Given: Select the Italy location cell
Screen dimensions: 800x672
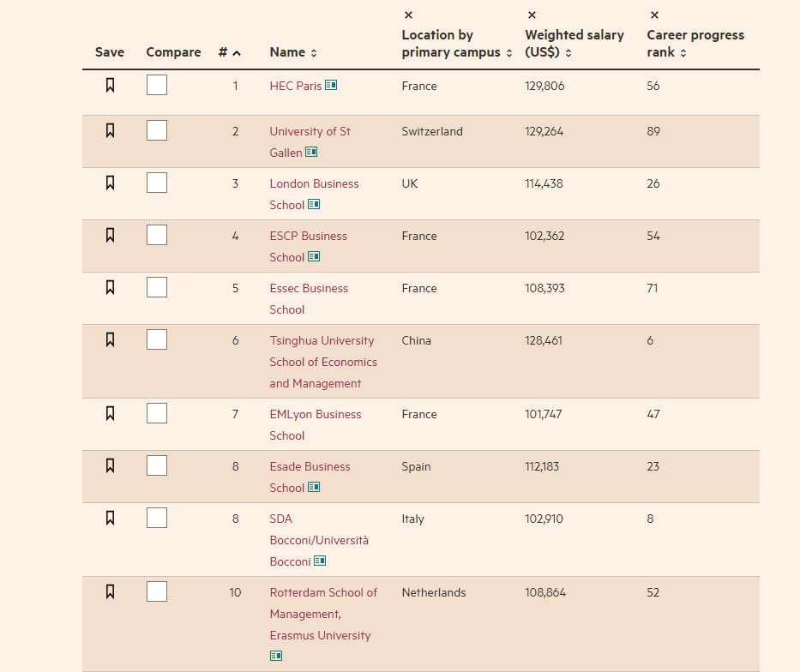Looking at the screenshot, I should pyautogui.click(x=412, y=519).
